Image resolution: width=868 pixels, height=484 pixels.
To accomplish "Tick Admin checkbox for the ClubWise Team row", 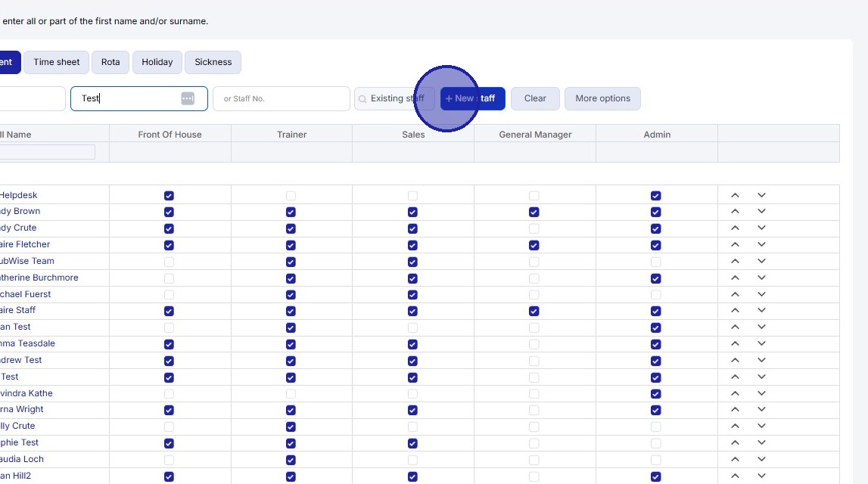I will pos(656,262).
